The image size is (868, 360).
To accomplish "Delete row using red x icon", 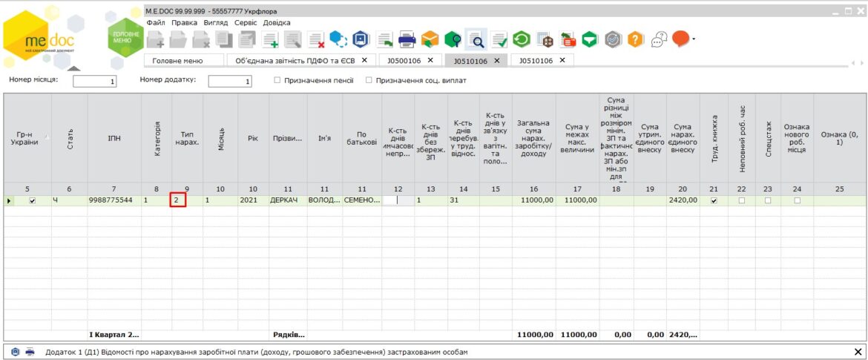I will [316, 39].
